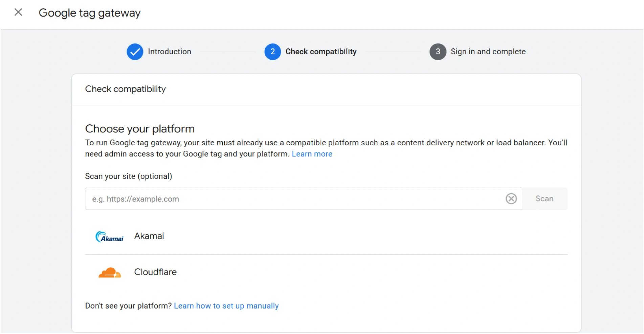Click the Akamai platform name text

pyautogui.click(x=149, y=236)
